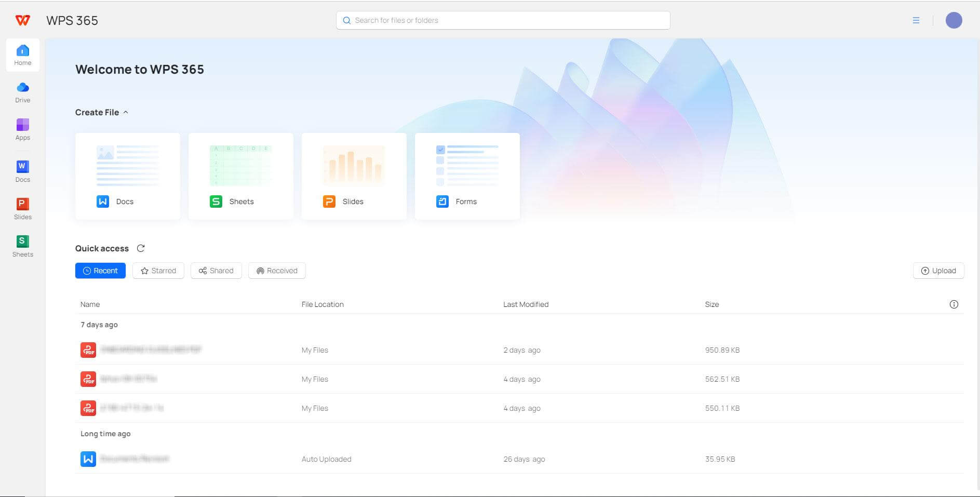
Task: Click the File Location column header
Action: tap(323, 304)
